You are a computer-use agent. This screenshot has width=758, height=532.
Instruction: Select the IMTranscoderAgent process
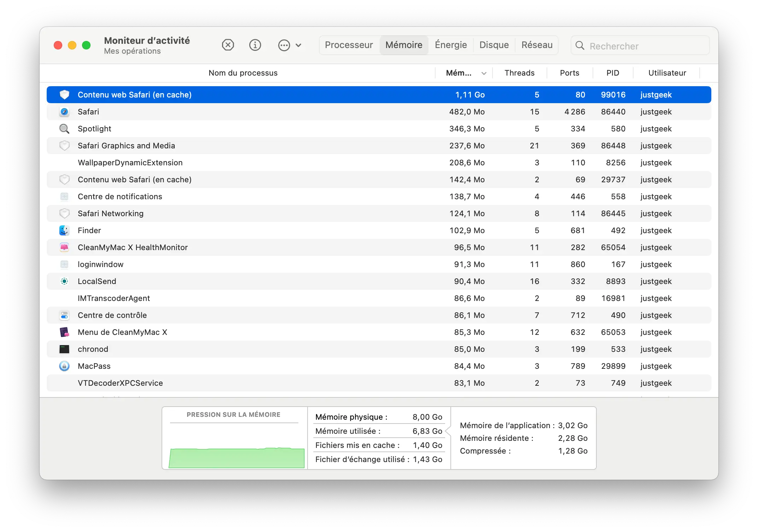379,298
